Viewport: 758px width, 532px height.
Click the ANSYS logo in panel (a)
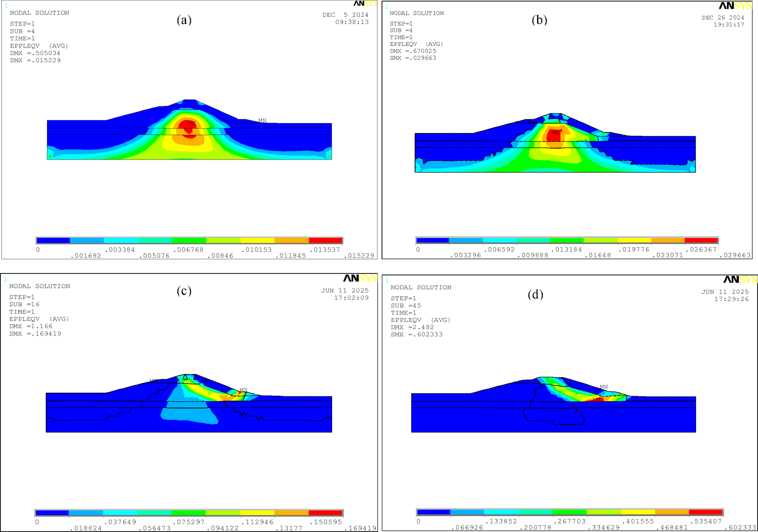tap(364, 5)
